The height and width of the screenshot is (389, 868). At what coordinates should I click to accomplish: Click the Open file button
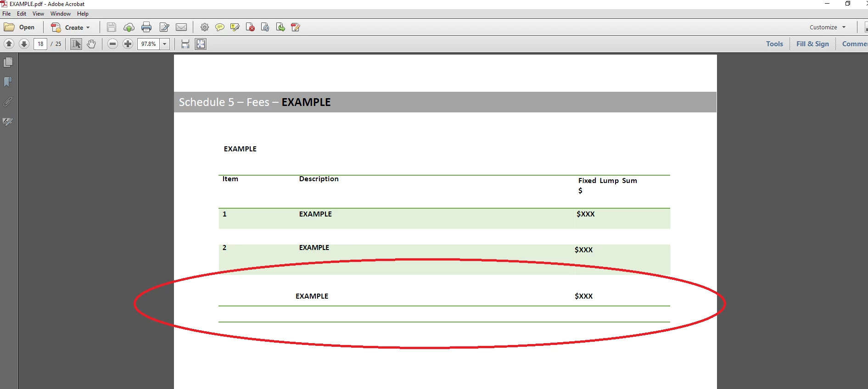click(x=19, y=28)
